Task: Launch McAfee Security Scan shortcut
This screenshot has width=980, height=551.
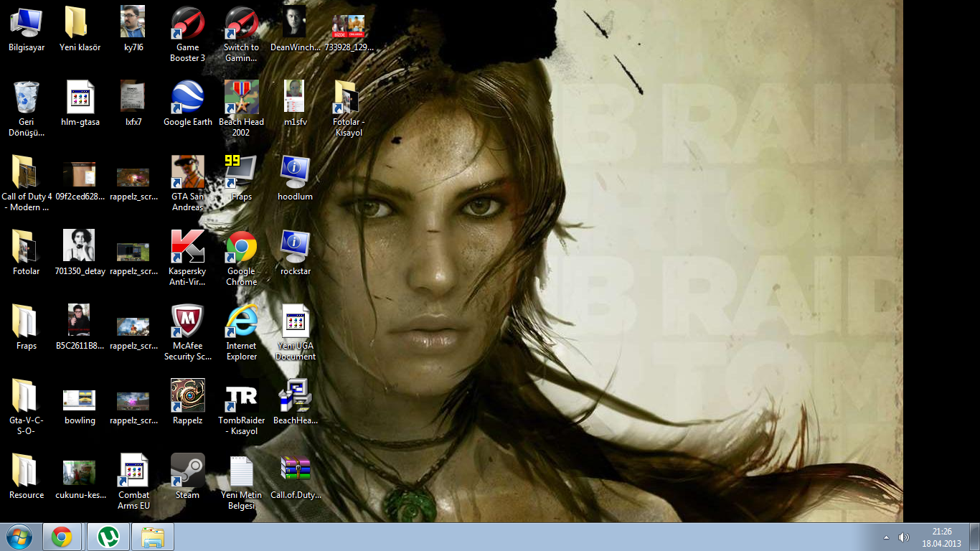Action: [x=188, y=332]
